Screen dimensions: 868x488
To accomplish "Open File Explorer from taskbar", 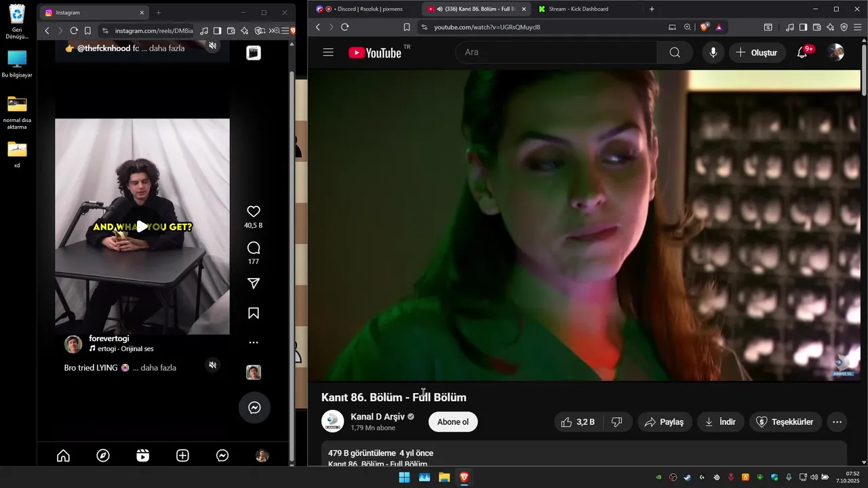I will [x=444, y=477].
